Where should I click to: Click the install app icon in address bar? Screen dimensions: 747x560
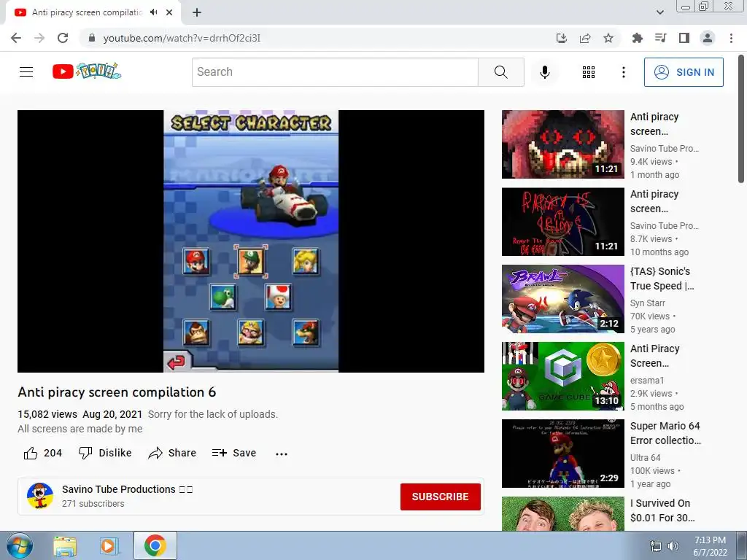[x=562, y=38]
